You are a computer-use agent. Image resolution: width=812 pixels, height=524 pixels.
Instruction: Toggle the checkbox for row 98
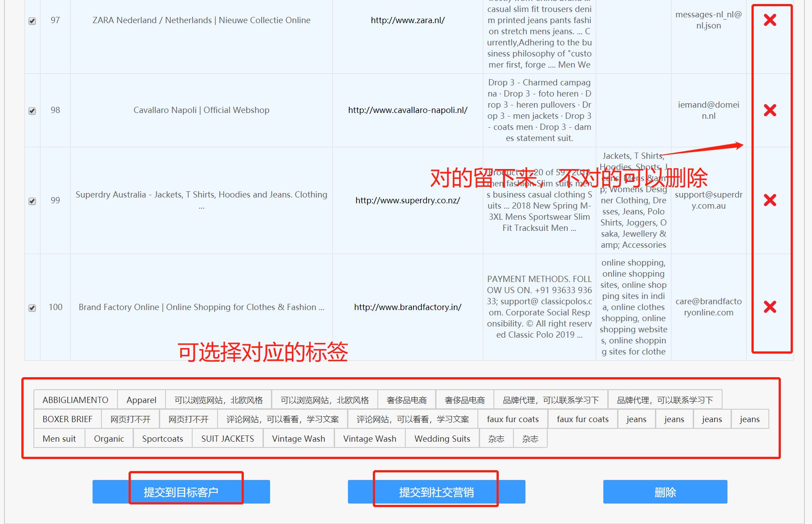click(x=32, y=111)
